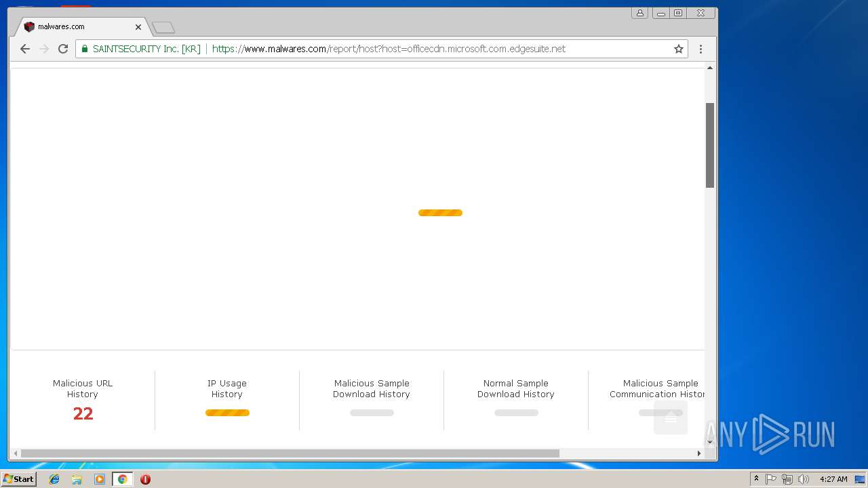
Task: Close the malwares.com tab
Action: (x=138, y=27)
